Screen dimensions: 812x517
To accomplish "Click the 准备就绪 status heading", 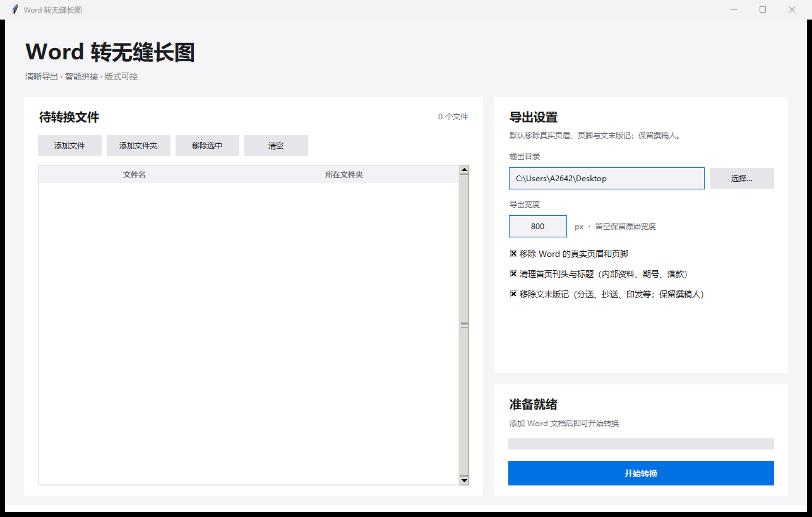I will (x=534, y=405).
